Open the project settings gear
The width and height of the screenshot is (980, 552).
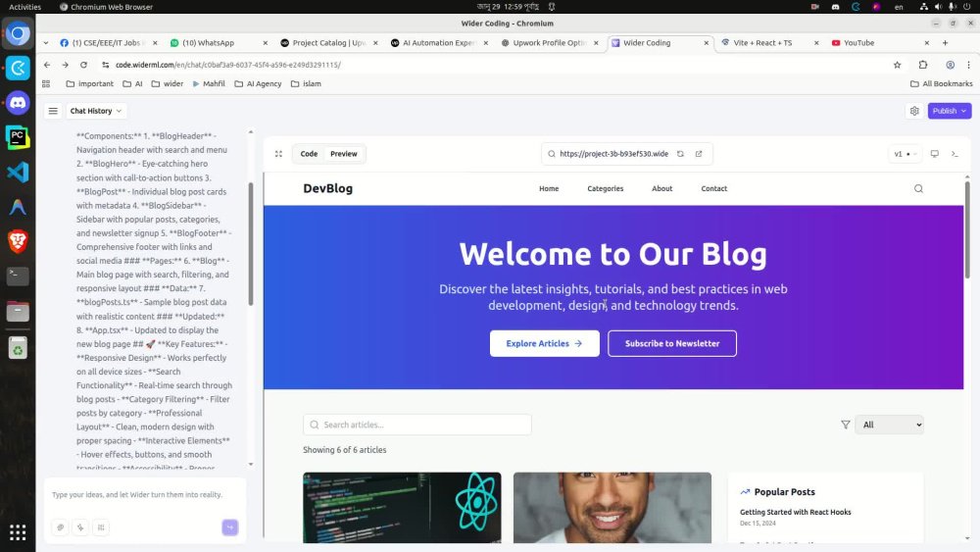point(914,111)
